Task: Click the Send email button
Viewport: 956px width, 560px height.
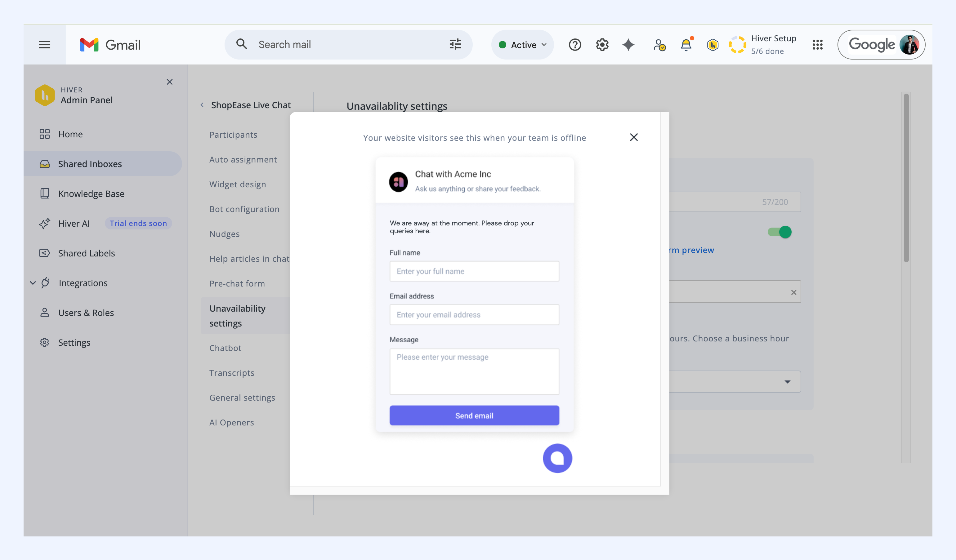Action: coord(474,416)
